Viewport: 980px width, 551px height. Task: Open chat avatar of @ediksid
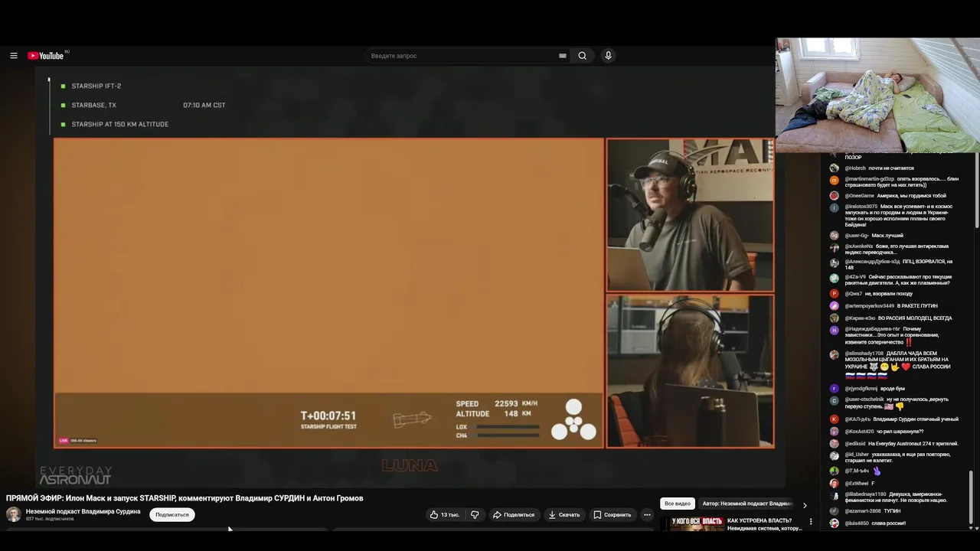click(835, 444)
